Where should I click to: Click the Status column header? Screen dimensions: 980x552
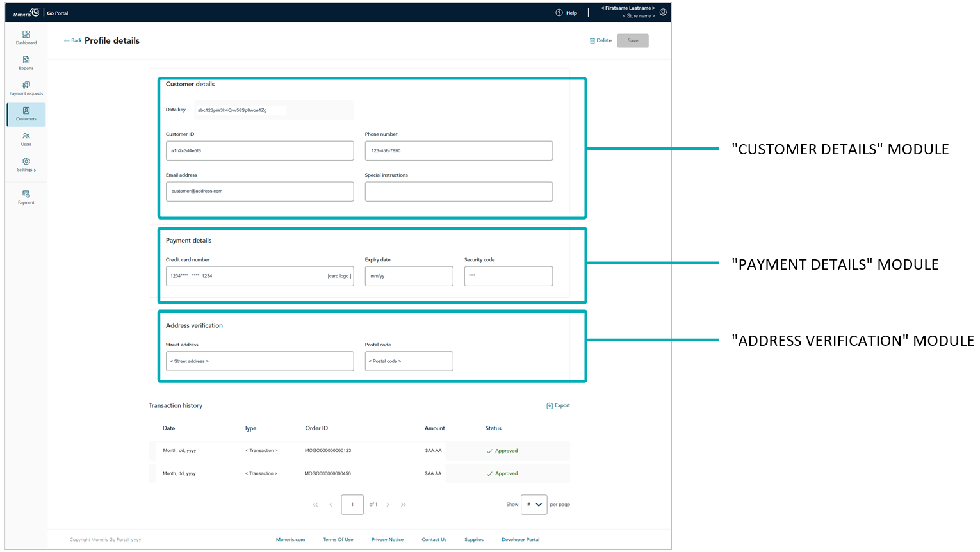pyautogui.click(x=493, y=428)
